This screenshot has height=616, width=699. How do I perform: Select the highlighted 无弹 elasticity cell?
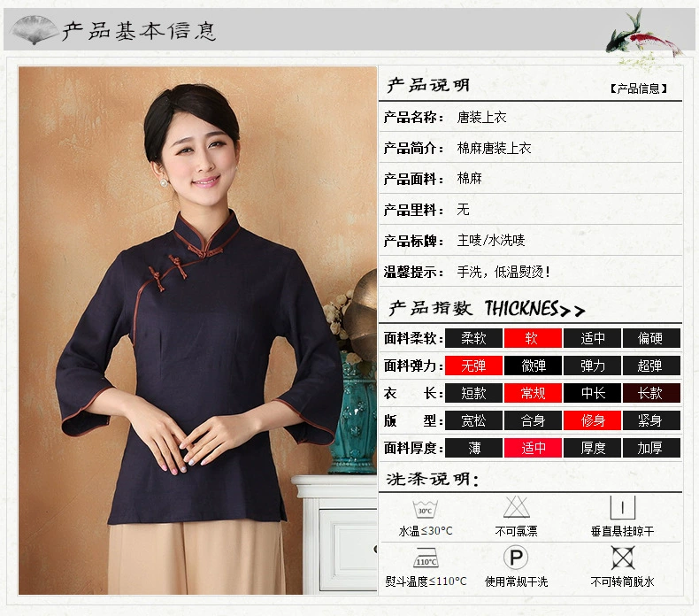click(x=473, y=366)
